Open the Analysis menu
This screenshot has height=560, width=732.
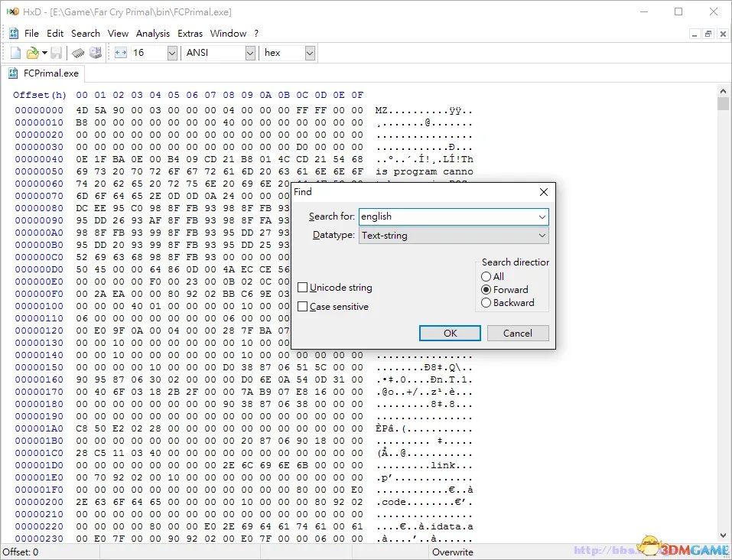[x=153, y=34]
